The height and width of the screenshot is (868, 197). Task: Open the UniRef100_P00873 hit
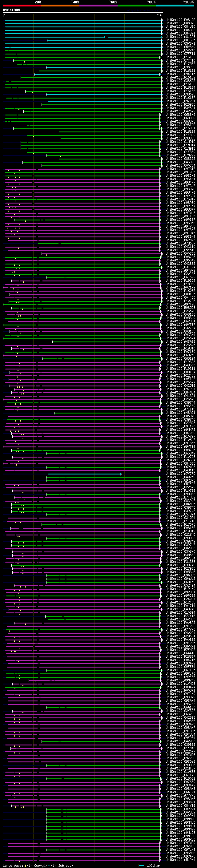[180, 23]
